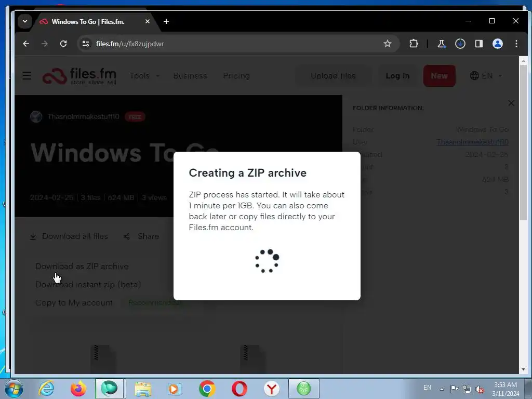This screenshot has width=532, height=399.
Task: Open the Chrome extensions puzzle icon
Action: (414, 44)
